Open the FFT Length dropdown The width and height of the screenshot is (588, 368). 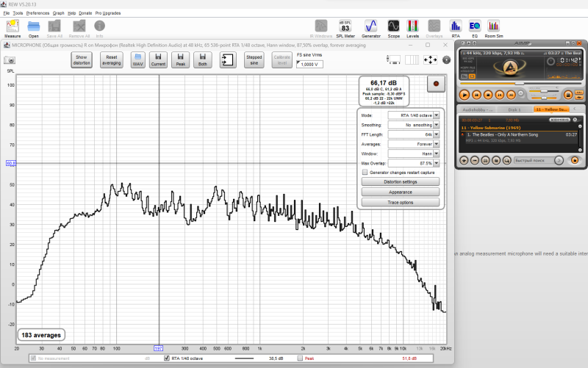pyautogui.click(x=437, y=134)
